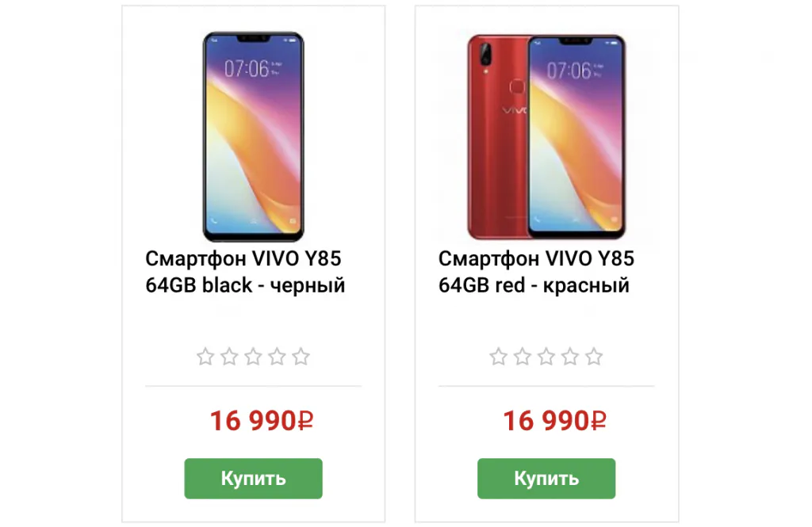Click Купить for the black VIVO Y85
The height and width of the screenshot is (527, 812).
253,479
